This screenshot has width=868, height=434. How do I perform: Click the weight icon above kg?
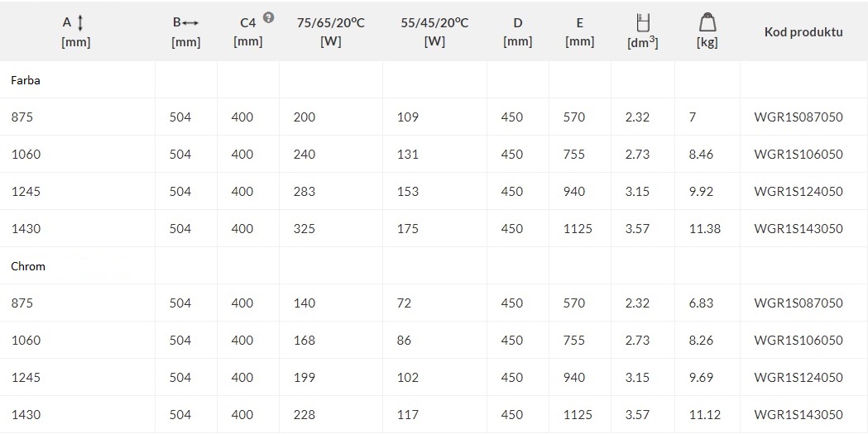pyautogui.click(x=707, y=22)
